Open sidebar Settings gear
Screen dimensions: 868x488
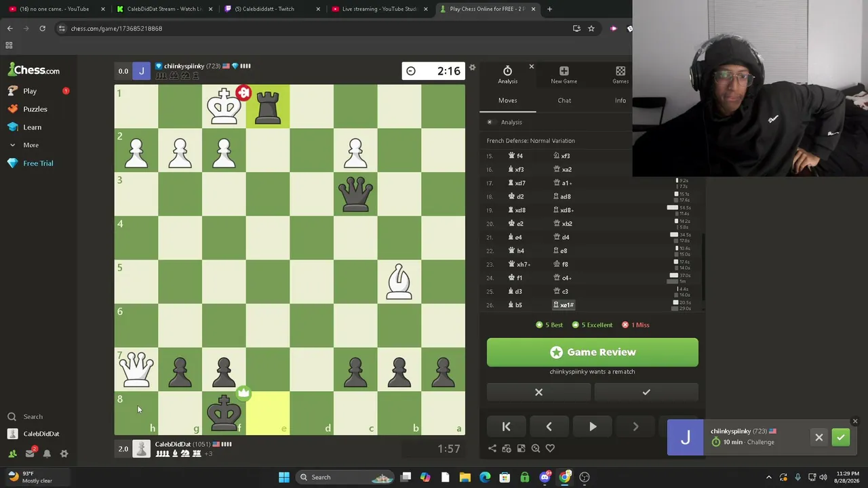pyautogui.click(x=64, y=453)
